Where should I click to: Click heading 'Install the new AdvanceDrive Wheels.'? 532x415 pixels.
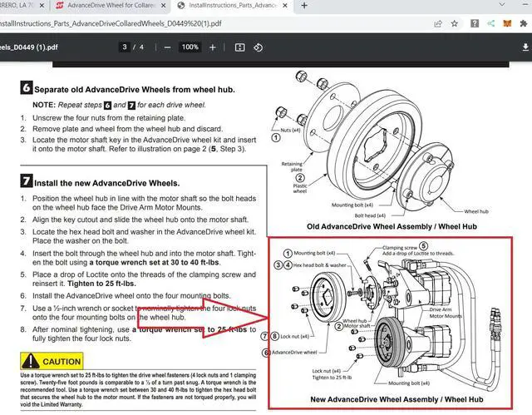click(107, 183)
